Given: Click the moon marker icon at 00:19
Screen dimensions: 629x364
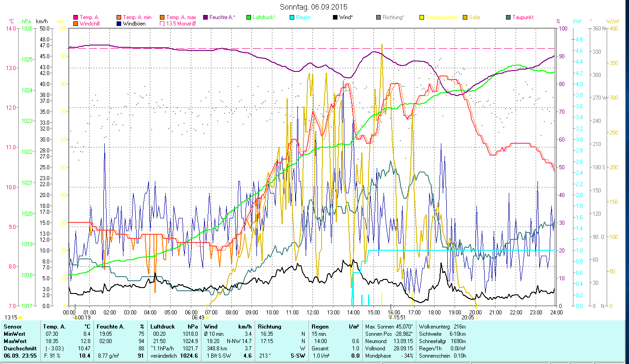Looking at the screenshot, I should (x=77, y=317).
